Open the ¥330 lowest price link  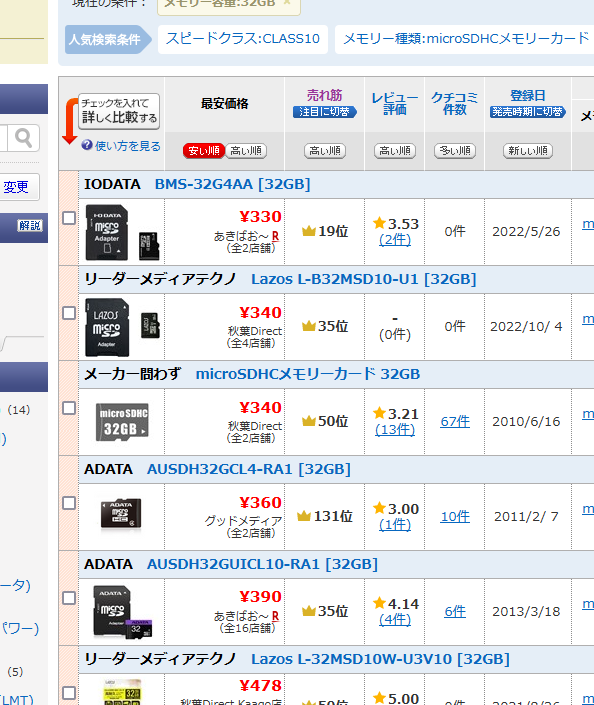260,217
